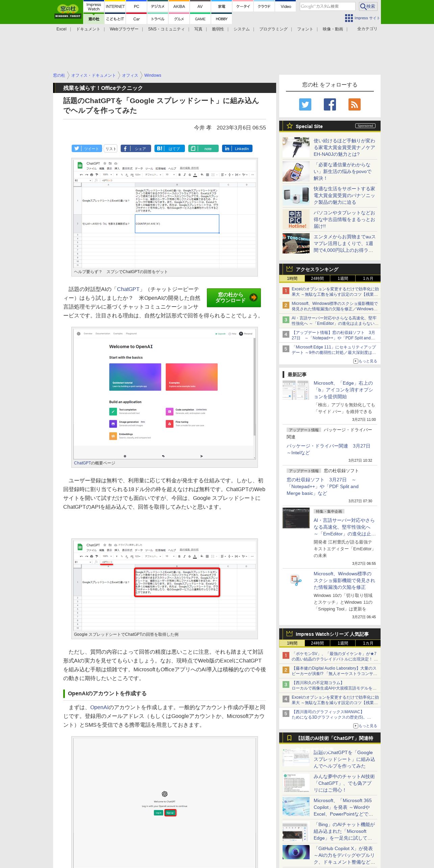The width and height of the screenshot is (434, 868).
Task: Click the Facebook follow icon in sidebar
Action: [330, 104]
